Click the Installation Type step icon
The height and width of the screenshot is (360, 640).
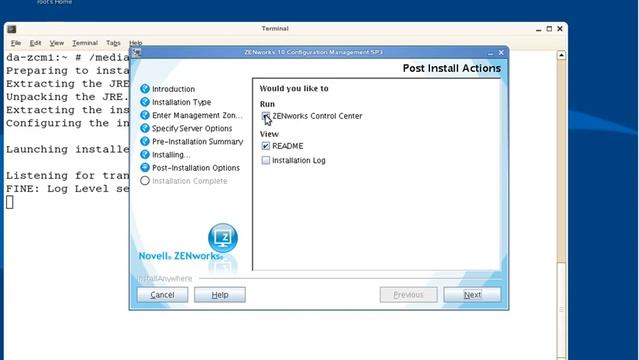click(x=144, y=102)
